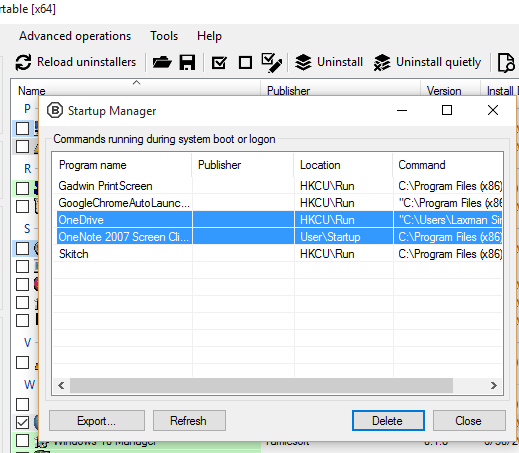Click the select all checked-box icon
This screenshot has height=453, width=519.
pyautogui.click(x=219, y=62)
